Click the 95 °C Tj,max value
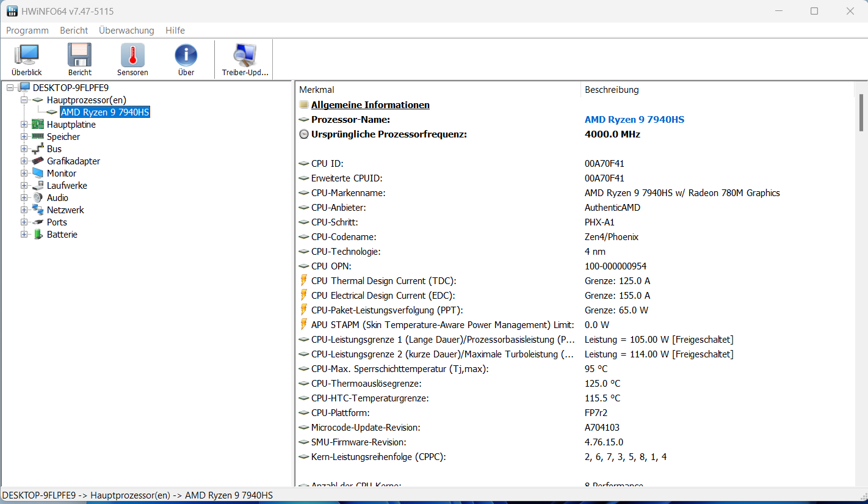Image resolution: width=868 pixels, height=504 pixels. (596, 368)
